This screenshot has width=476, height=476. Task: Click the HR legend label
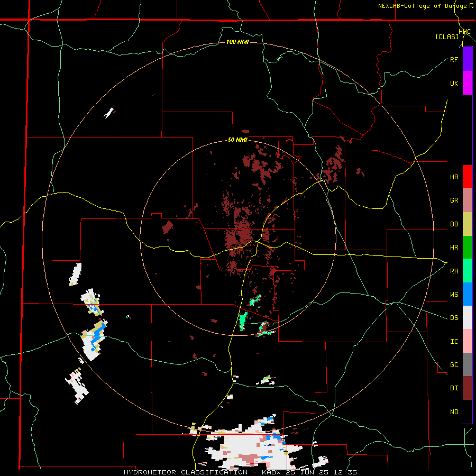454,248
